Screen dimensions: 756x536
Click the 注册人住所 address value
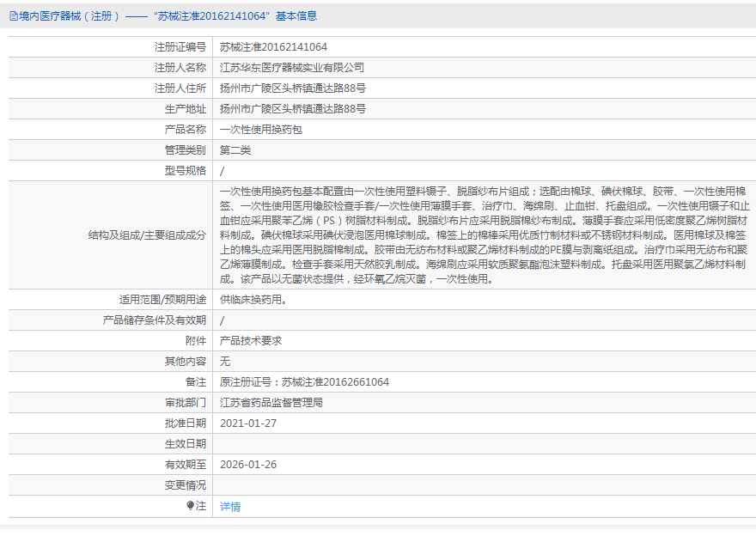pos(293,88)
